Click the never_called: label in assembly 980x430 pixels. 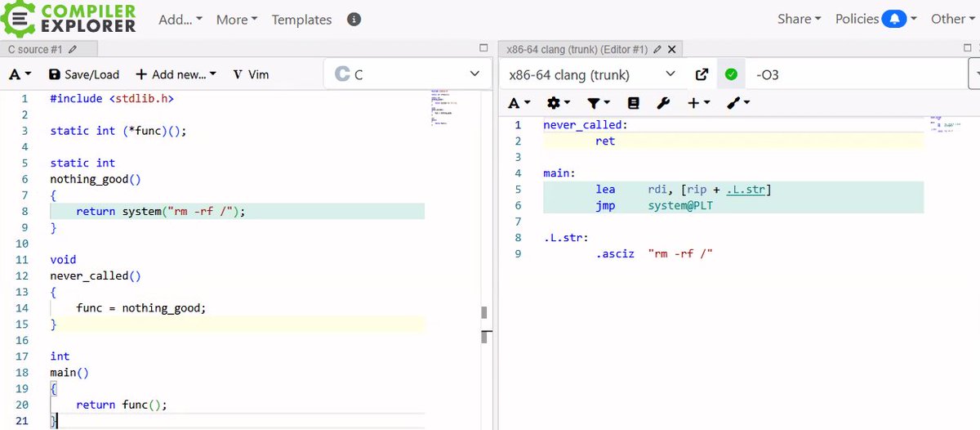[x=586, y=125]
